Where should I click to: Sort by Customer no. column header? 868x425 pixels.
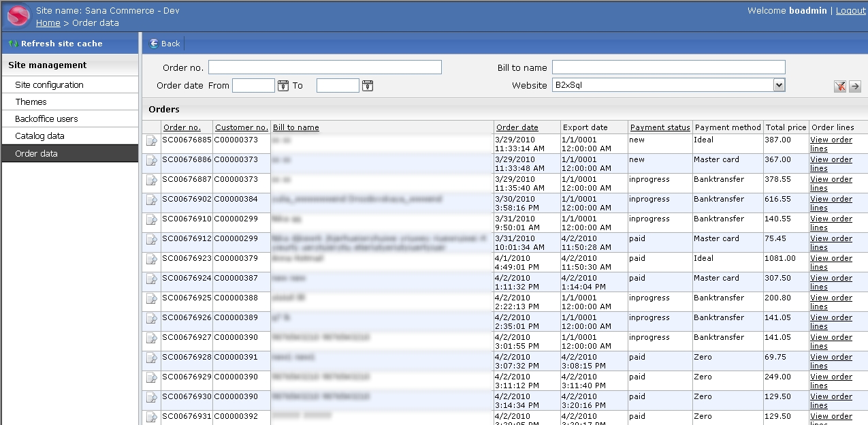[x=242, y=127]
